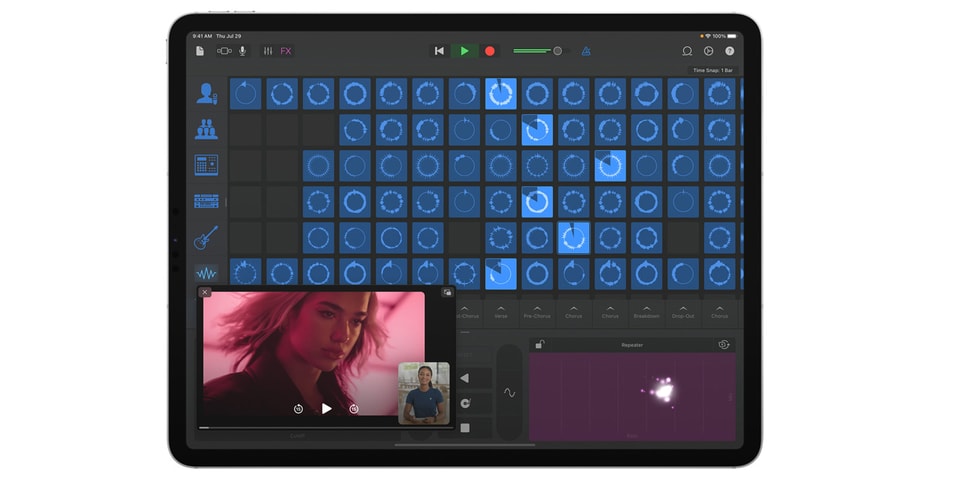Switch to the Tracks view

click(224, 51)
